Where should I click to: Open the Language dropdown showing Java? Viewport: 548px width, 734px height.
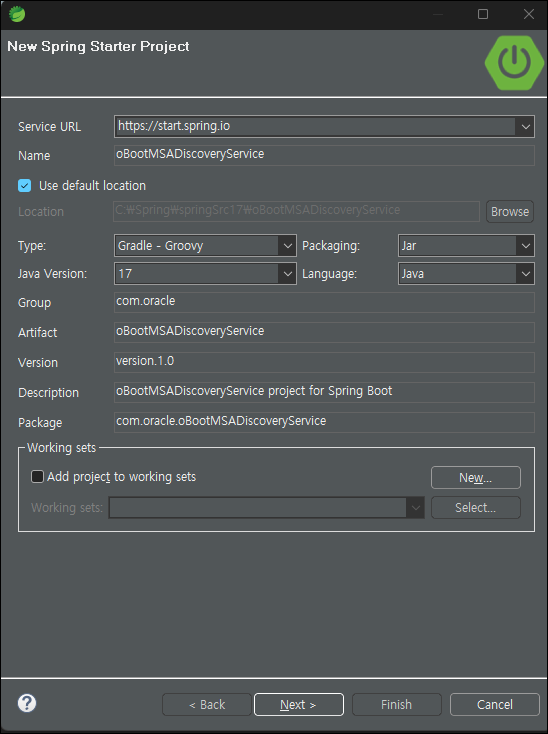click(466, 274)
